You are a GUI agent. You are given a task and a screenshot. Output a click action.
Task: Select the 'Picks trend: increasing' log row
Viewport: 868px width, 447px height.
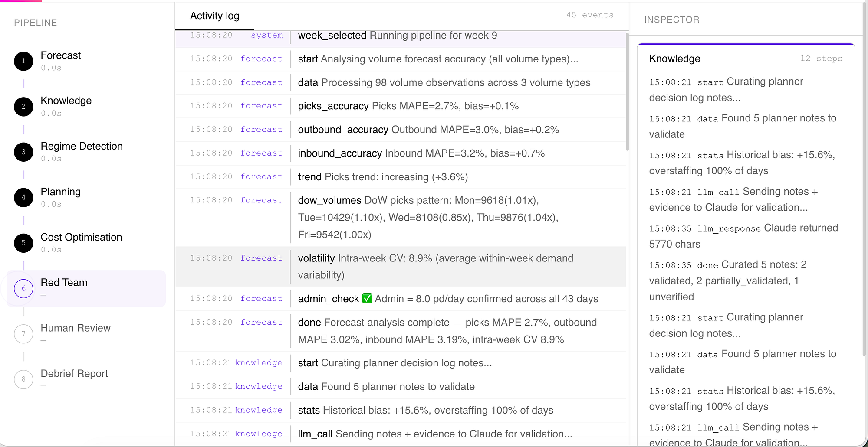pos(401,177)
